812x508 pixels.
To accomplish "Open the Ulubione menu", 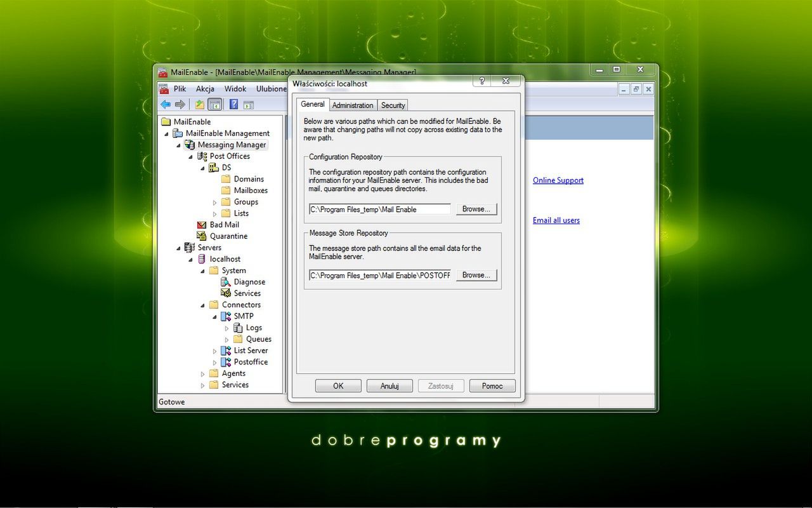I will pyautogui.click(x=272, y=89).
